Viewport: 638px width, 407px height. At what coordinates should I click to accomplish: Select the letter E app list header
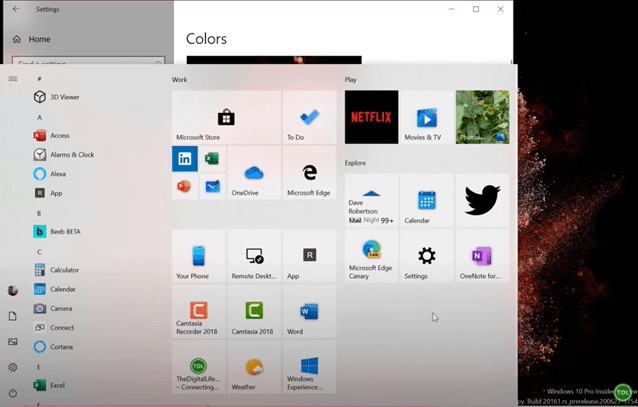point(39,367)
